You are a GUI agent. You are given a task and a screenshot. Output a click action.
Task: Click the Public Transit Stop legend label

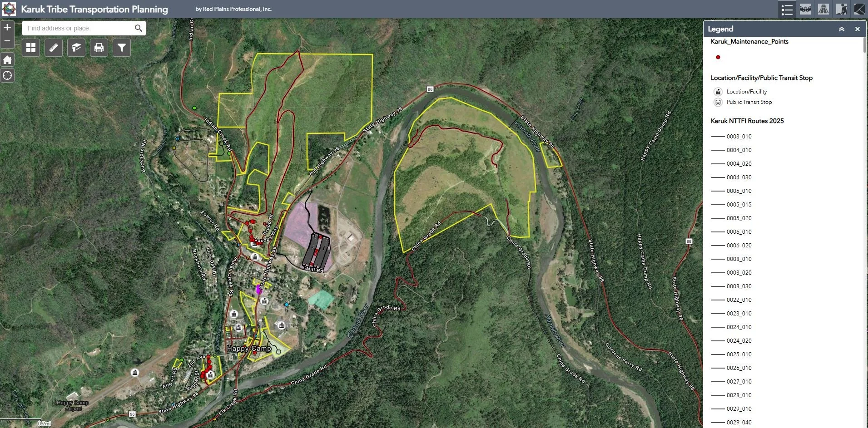(x=749, y=102)
